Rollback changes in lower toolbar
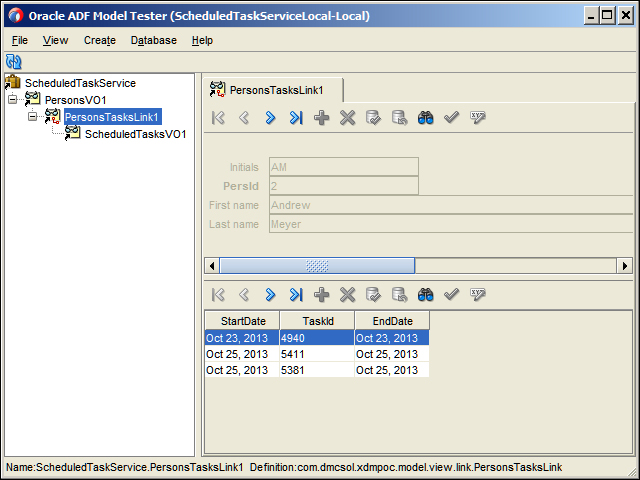The width and height of the screenshot is (640, 480). click(x=399, y=294)
